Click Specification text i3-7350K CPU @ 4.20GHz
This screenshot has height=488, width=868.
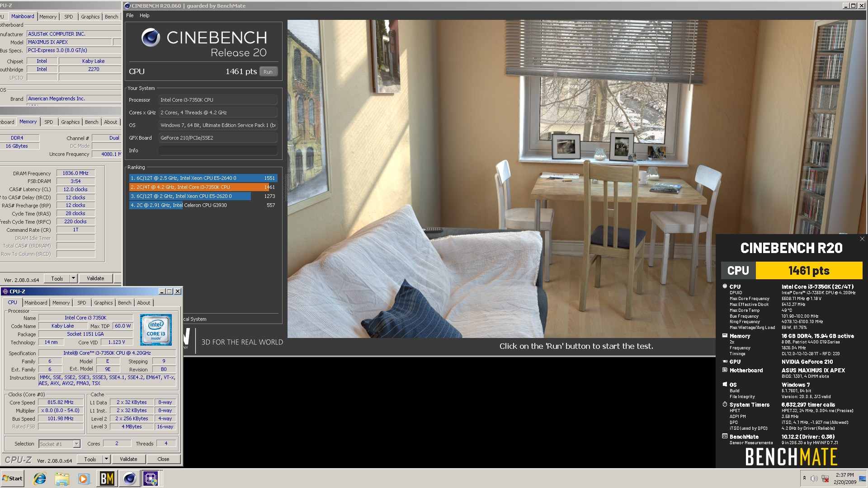click(107, 353)
